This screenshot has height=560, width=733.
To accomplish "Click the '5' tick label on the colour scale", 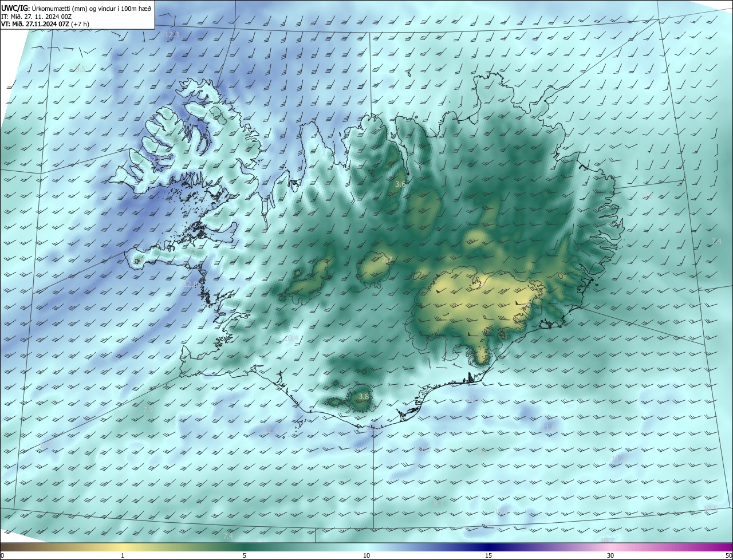I will (x=245, y=555).
